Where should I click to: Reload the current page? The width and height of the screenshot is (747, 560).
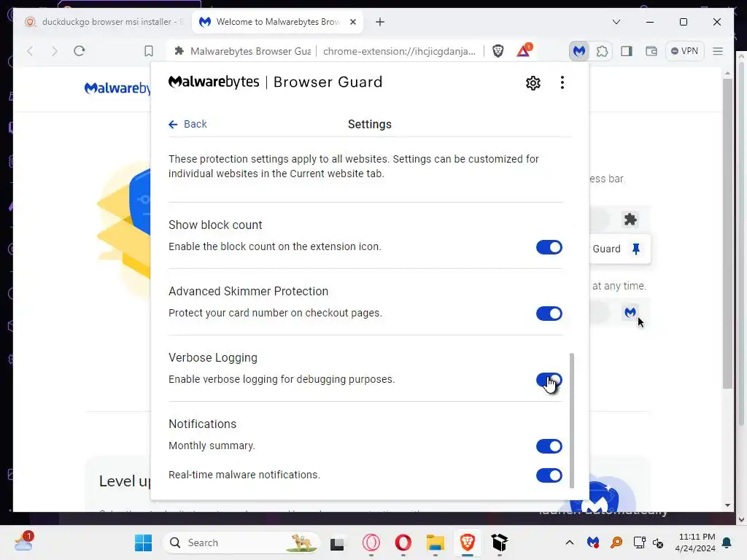(x=79, y=51)
